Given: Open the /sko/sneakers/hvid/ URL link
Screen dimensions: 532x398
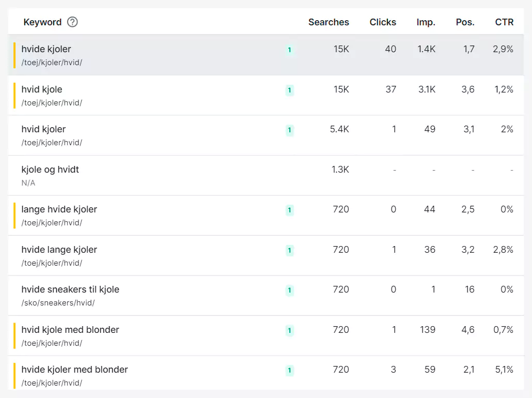Looking at the screenshot, I should (x=58, y=303).
